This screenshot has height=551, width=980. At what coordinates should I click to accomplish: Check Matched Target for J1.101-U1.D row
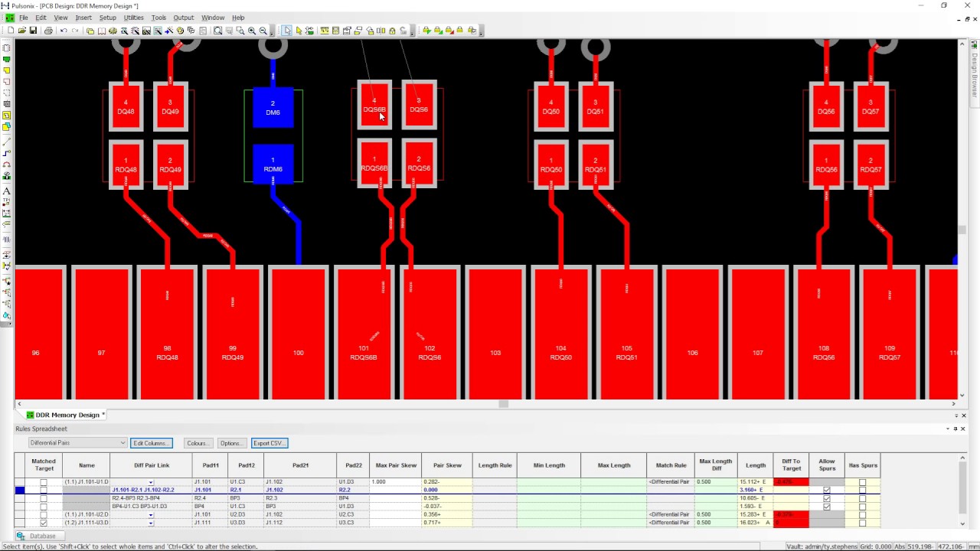click(44, 482)
